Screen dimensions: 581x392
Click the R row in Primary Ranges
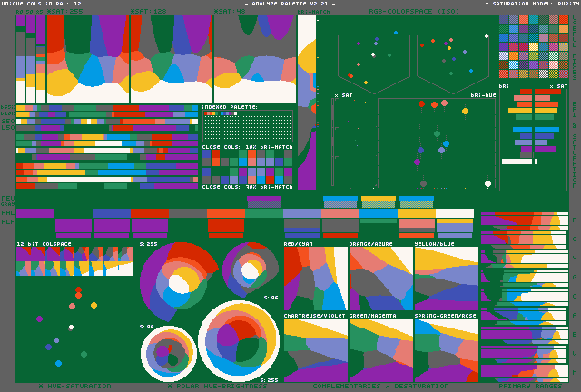pyautogui.click(x=524, y=220)
